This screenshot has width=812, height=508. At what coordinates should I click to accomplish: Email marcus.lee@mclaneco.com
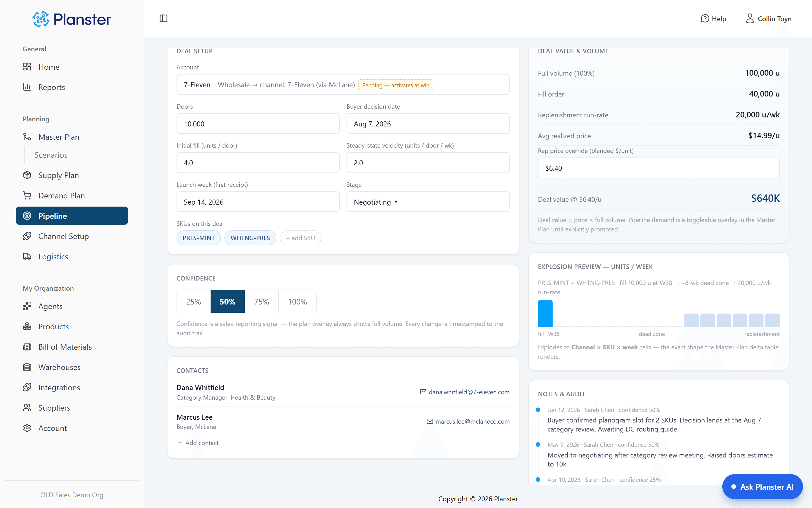coord(473,421)
